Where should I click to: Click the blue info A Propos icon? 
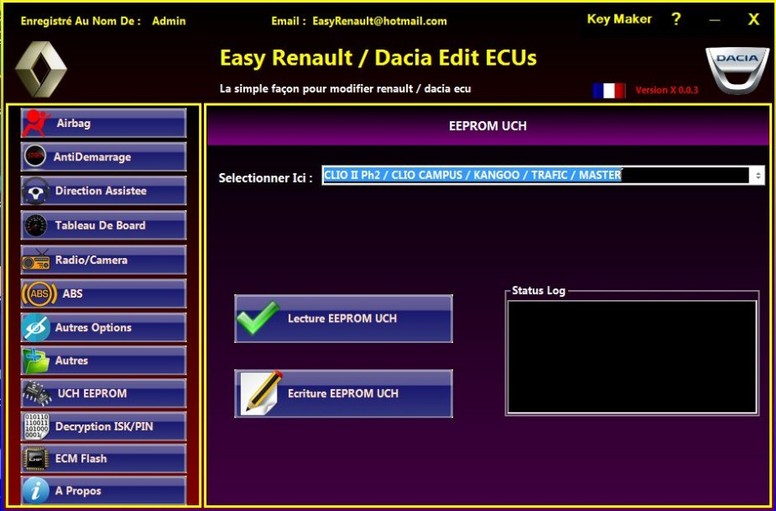click(36, 491)
